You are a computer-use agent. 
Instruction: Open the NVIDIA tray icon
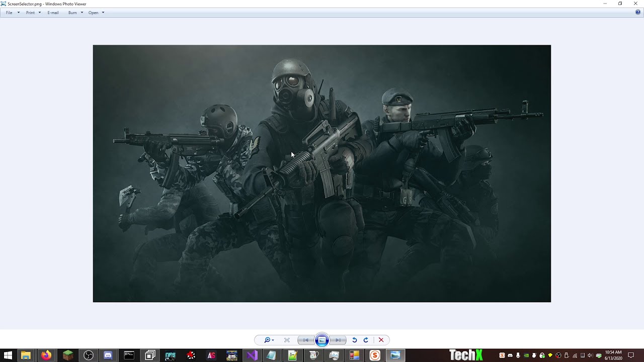526,355
